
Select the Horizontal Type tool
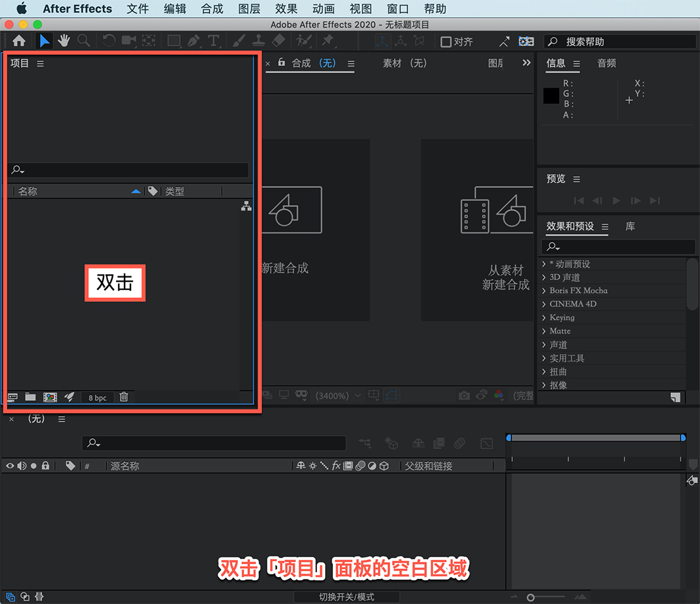(x=214, y=41)
